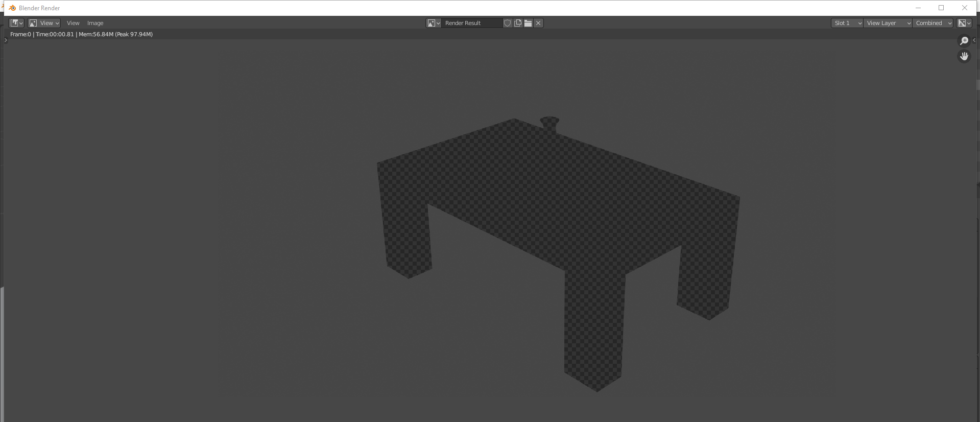This screenshot has height=422, width=980.
Task: Open the Slot 1 dropdown
Action: pos(847,23)
